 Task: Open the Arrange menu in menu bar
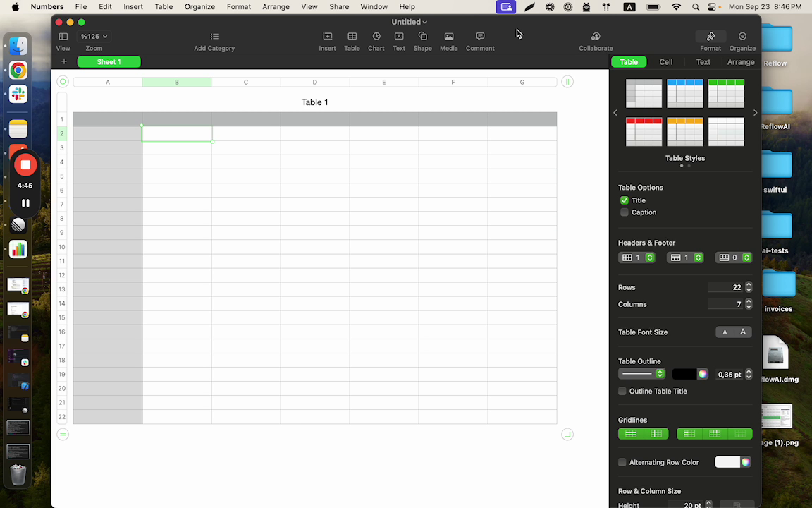point(276,6)
